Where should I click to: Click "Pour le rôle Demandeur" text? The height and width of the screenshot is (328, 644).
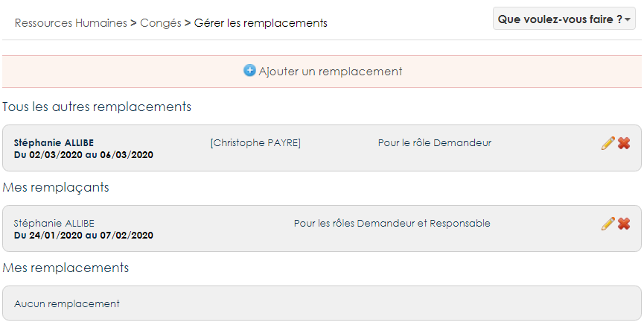(435, 143)
